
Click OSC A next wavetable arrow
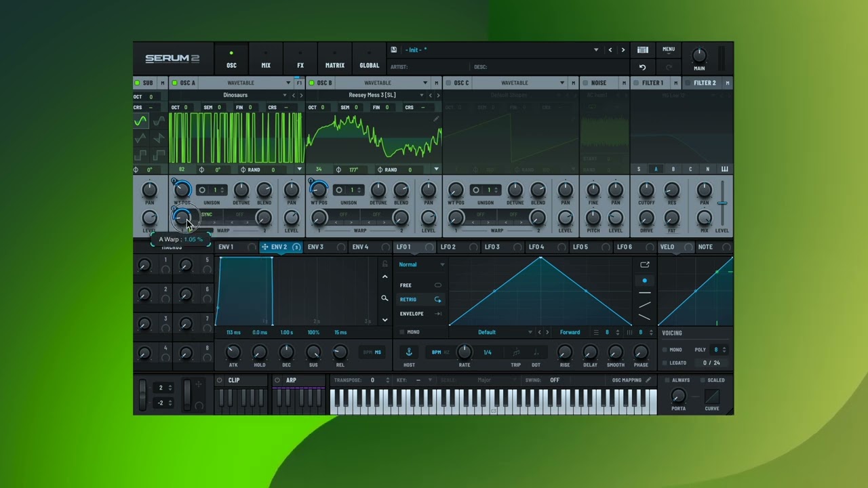(x=301, y=96)
